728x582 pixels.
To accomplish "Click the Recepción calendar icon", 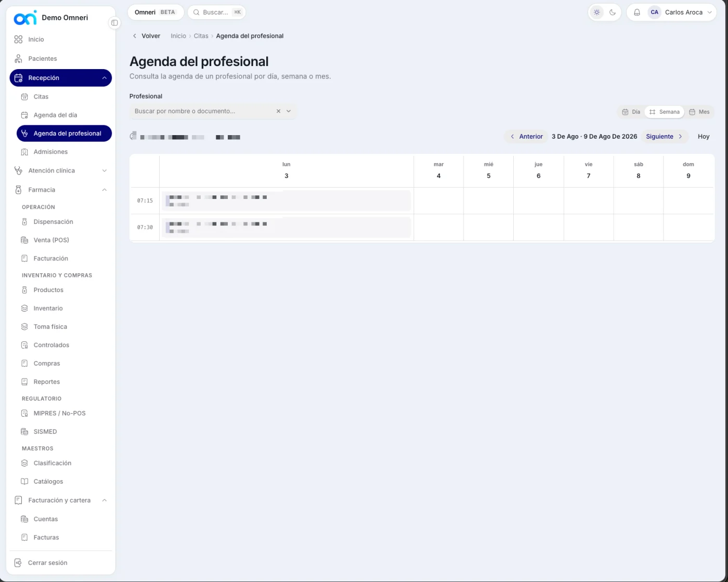I will (x=18, y=78).
